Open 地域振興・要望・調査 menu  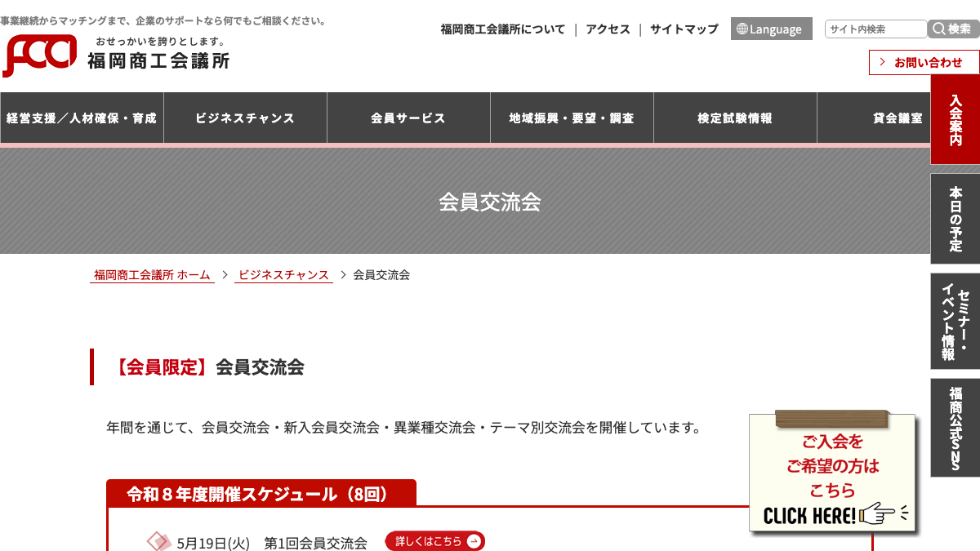tap(572, 118)
